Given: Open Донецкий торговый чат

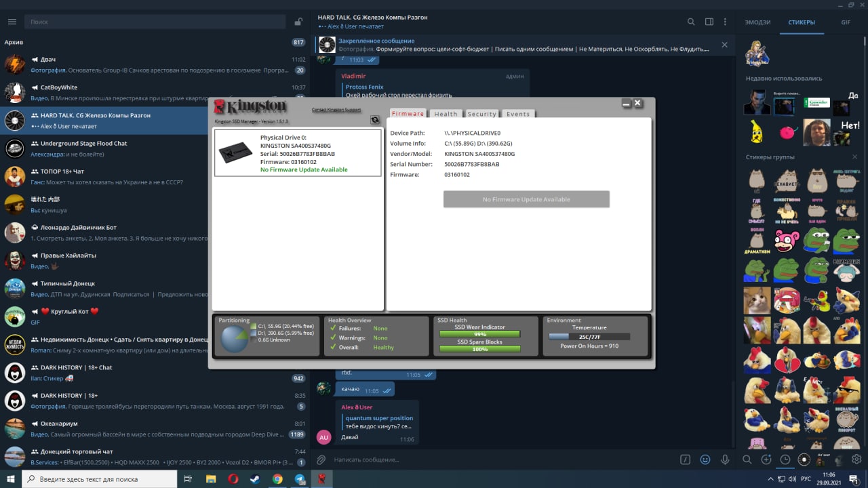Looking at the screenshot, I should coord(155,456).
